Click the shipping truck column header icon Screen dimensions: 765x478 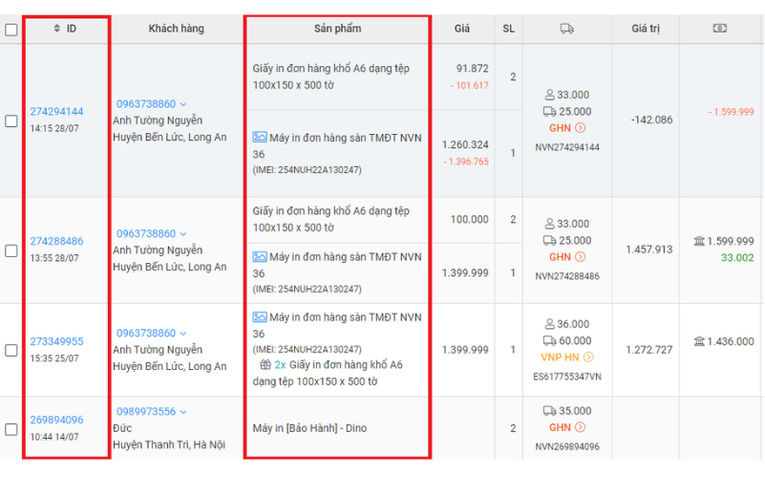pos(566,29)
